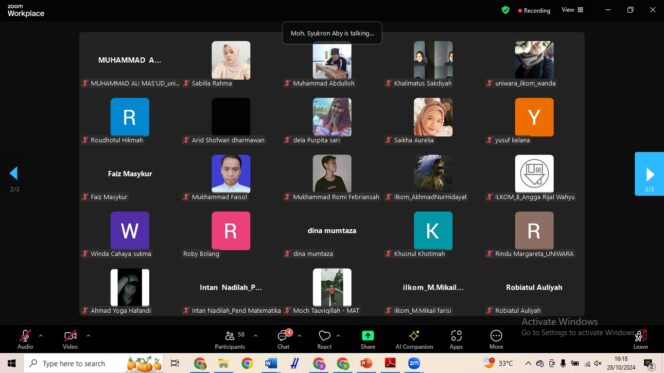
Task: Select Ahmad Yoga Hafandi's tile
Action: pos(130,287)
